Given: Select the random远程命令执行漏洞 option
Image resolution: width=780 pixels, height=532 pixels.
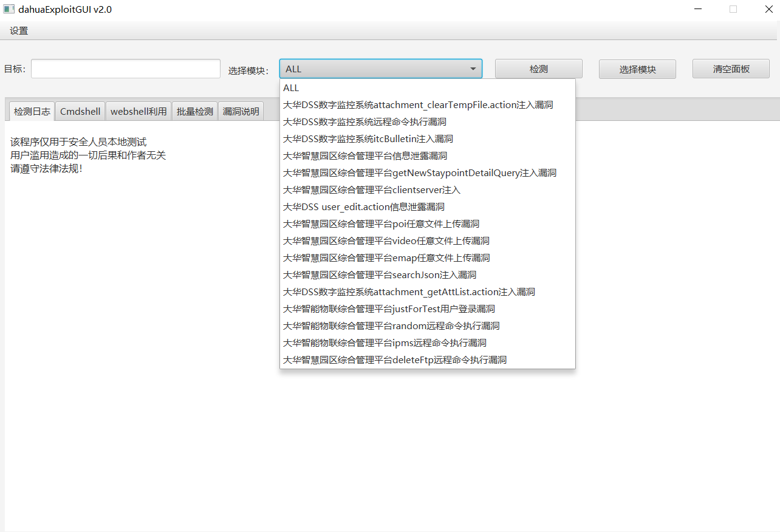Looking at the screenshot, I should 428,326.
